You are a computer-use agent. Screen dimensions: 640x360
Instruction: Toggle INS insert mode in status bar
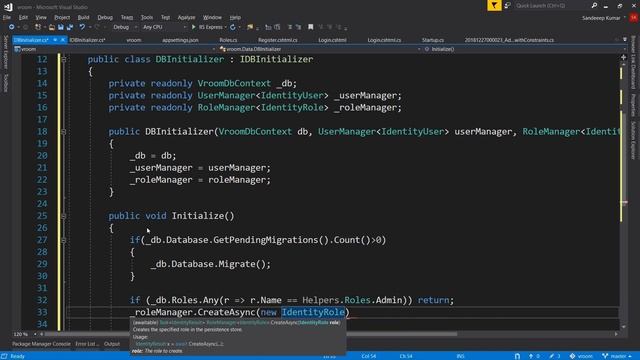click(460, 356)
